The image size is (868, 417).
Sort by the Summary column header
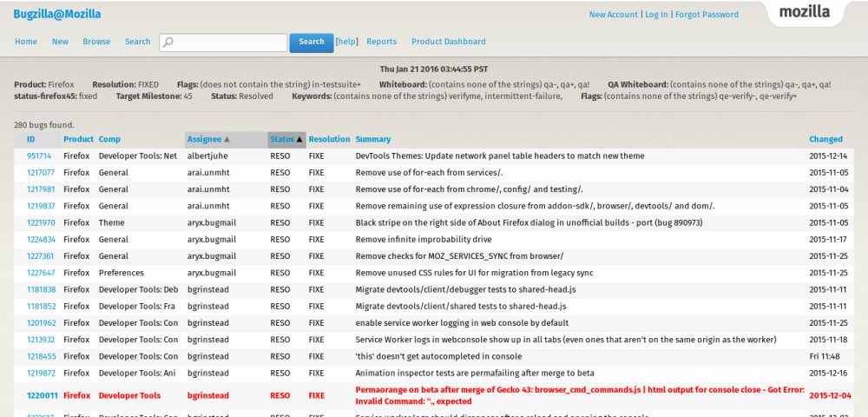click(x=373, y=140)
